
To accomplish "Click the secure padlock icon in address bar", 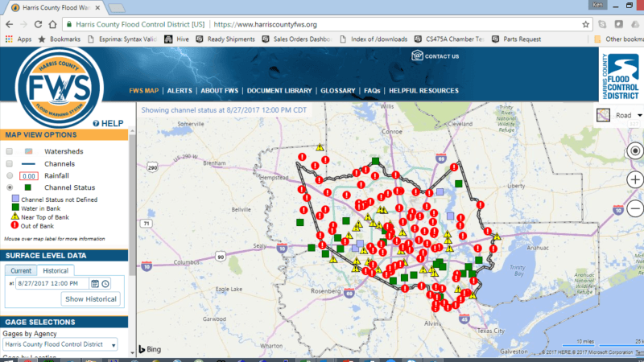I will [x=69, y=25].
